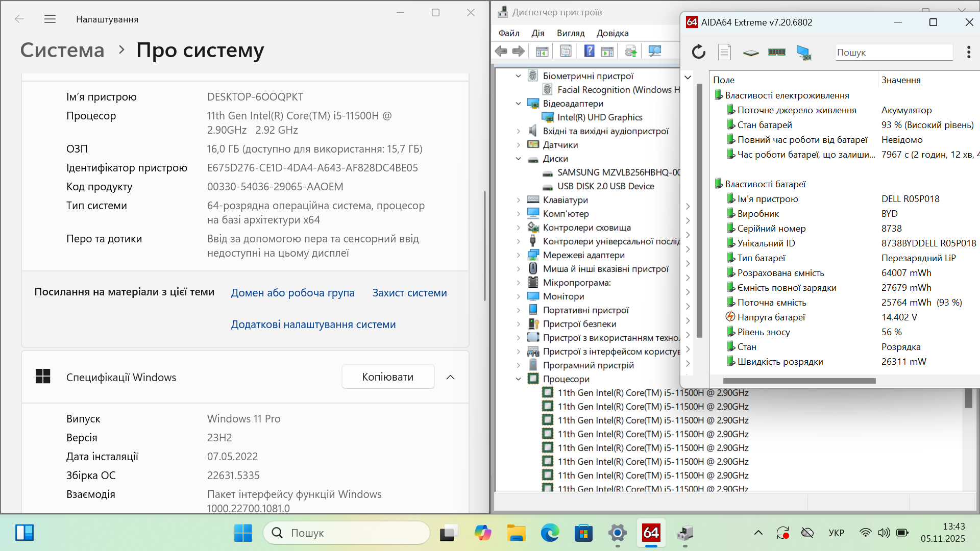
Task: Open Додаткові налаштування системи link
Action: pos(313,324)
